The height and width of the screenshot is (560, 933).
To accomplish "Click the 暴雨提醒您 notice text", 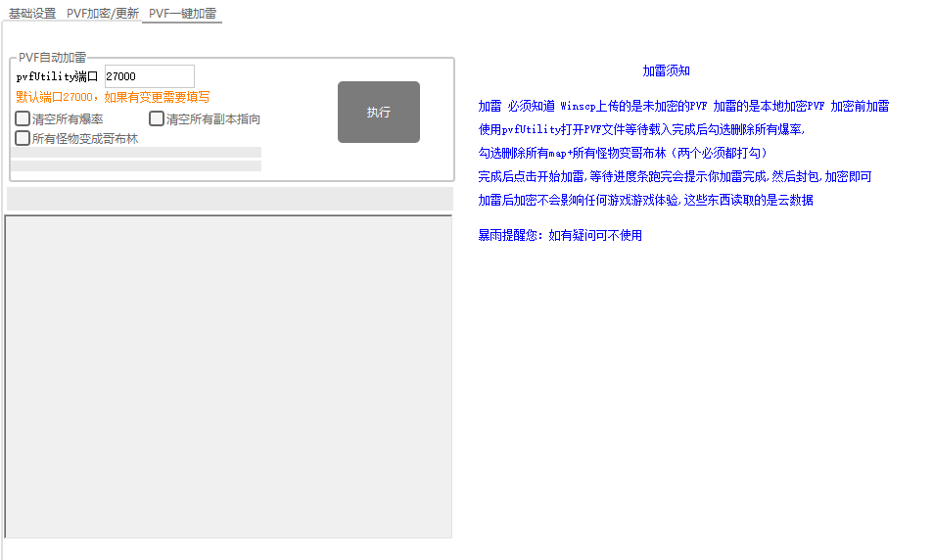I will 560,235.
